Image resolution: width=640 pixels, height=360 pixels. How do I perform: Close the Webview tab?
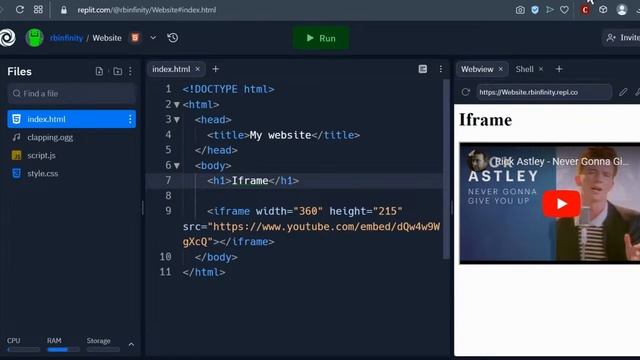tap(500, 69)
